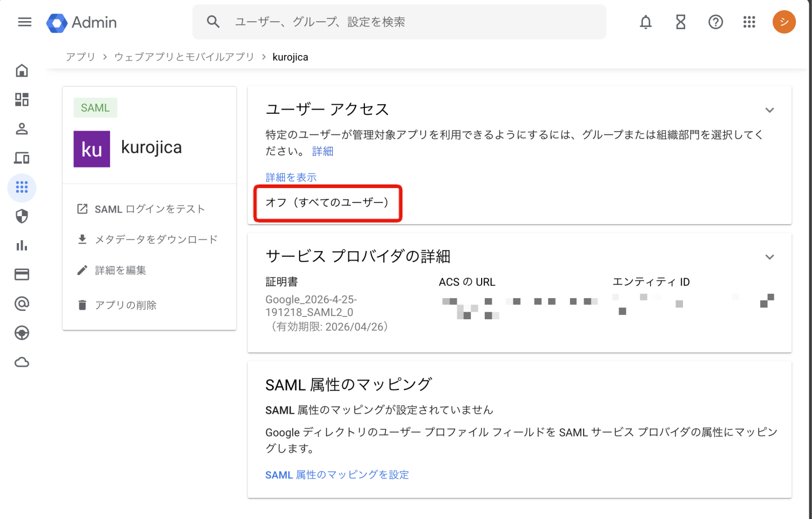Click the purple ku app icon
The height and width of the screenshot is (519, 812).
[x=91, y=149]
